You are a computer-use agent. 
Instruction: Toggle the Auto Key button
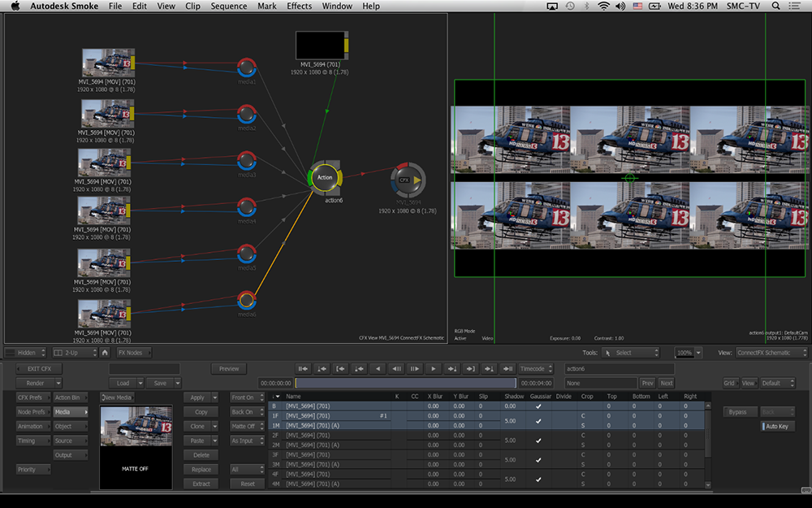(778, 426)
